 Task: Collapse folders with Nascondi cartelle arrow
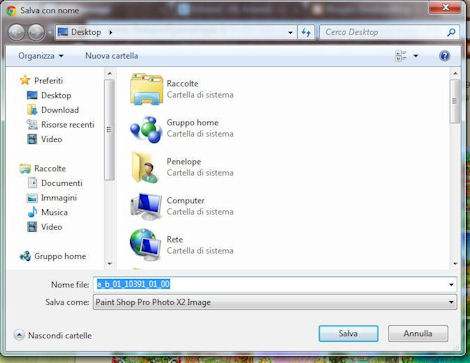(19, 335)
